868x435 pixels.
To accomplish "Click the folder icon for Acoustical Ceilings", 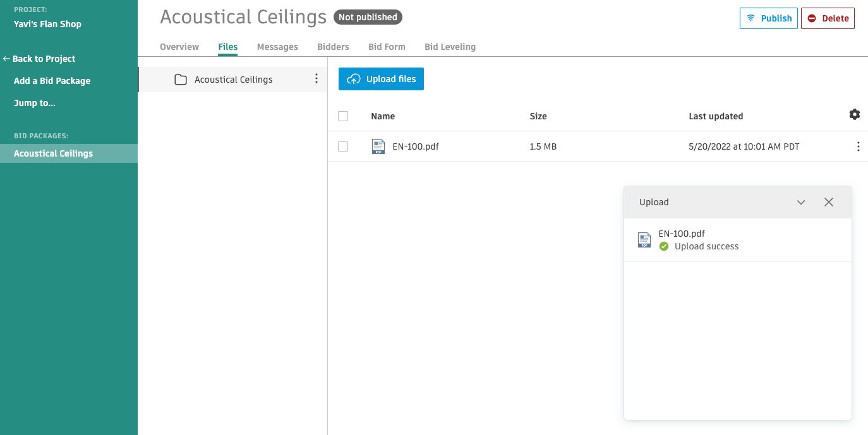I will [x=181, y=80].
